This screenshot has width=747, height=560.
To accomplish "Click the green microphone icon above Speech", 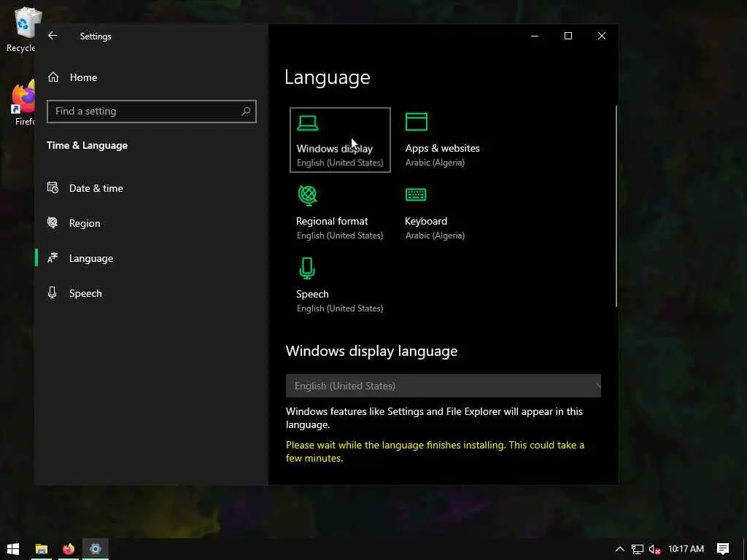I will [307, 268].
